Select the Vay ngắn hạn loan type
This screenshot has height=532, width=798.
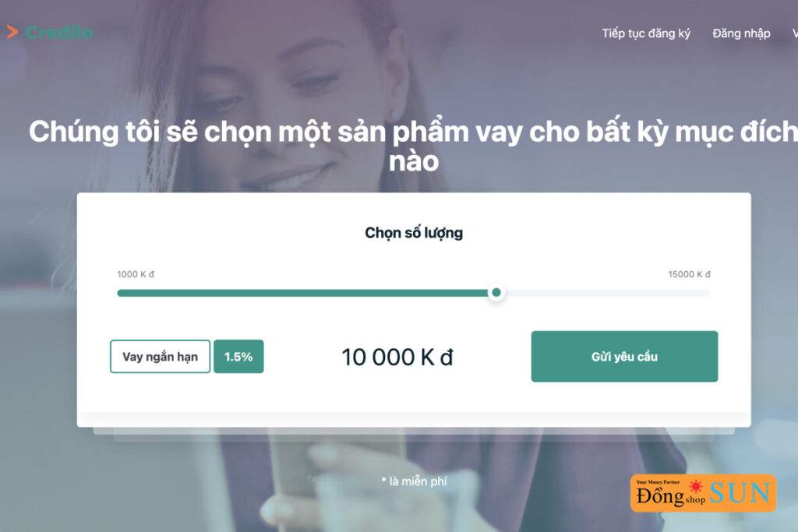click(x=160, y=357)
